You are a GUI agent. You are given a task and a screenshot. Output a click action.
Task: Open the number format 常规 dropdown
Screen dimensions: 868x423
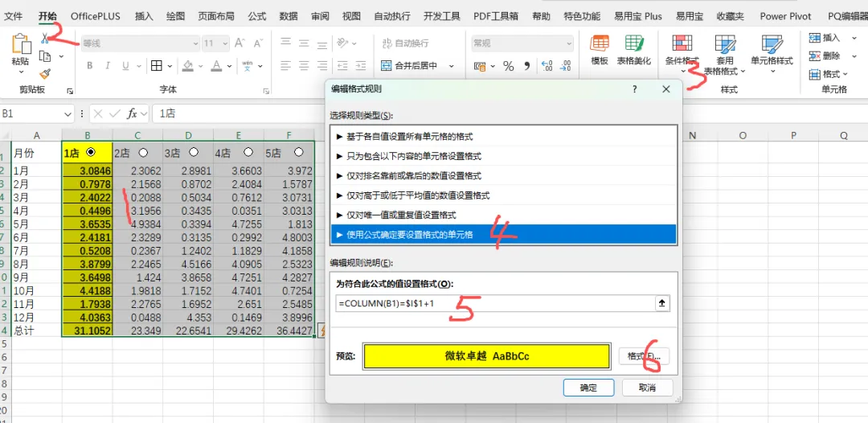tap(569, 43)
